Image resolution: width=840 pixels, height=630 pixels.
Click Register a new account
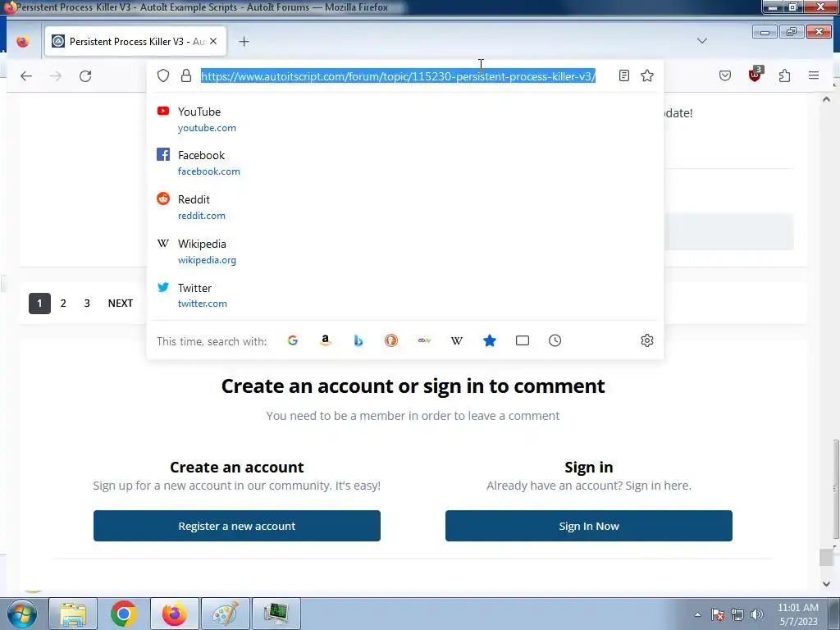point(237,526)
